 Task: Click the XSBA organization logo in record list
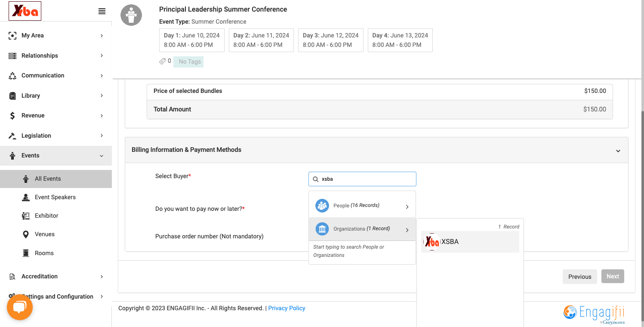pos(431,242)
